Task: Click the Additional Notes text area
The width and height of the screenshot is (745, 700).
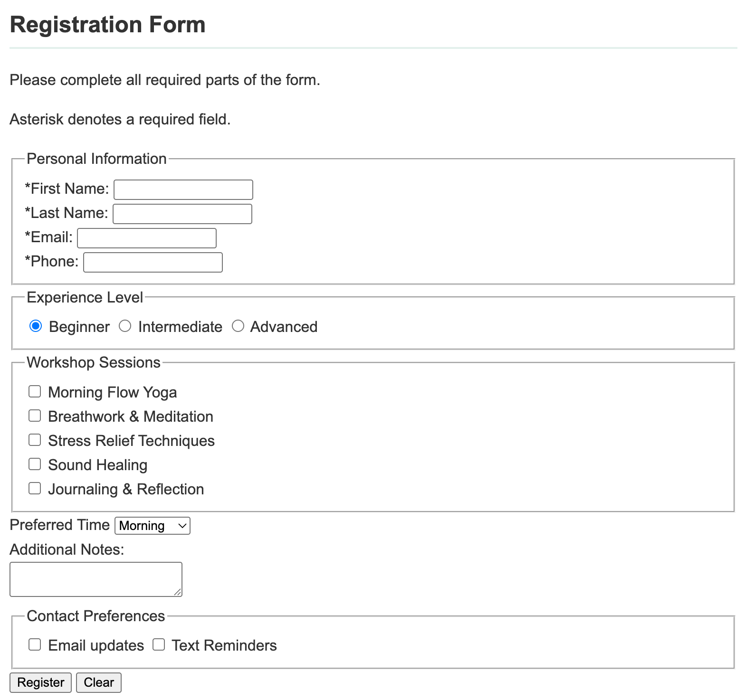Action: tap(96, 579)
